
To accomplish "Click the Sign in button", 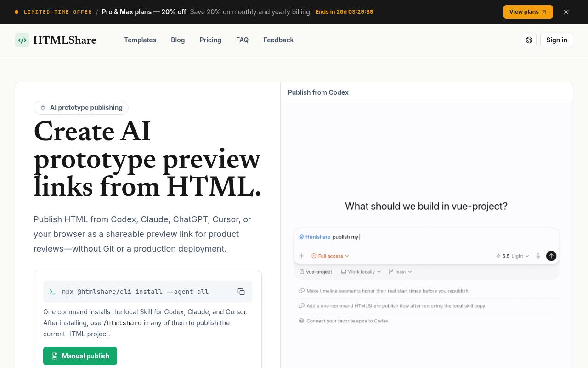I will (x=557, y=40).
